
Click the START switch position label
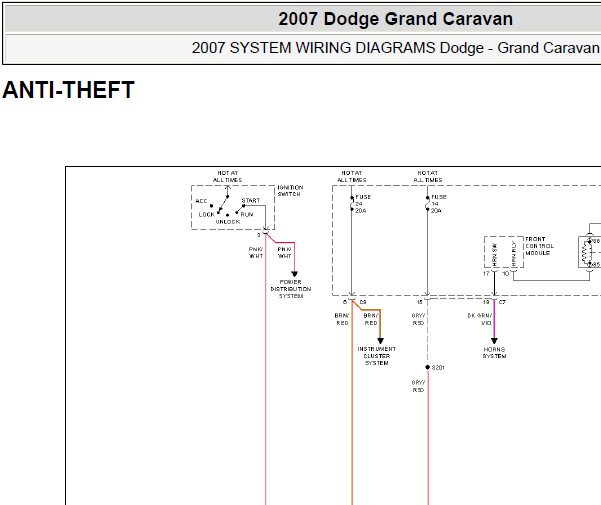click(251, 200)
